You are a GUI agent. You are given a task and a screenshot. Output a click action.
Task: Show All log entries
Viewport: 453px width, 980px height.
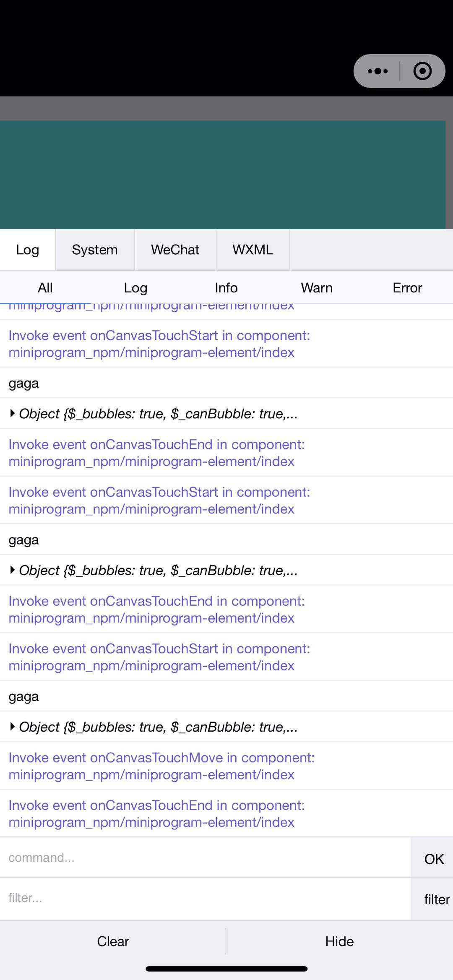pyautogui.click(x=44, y=288)
